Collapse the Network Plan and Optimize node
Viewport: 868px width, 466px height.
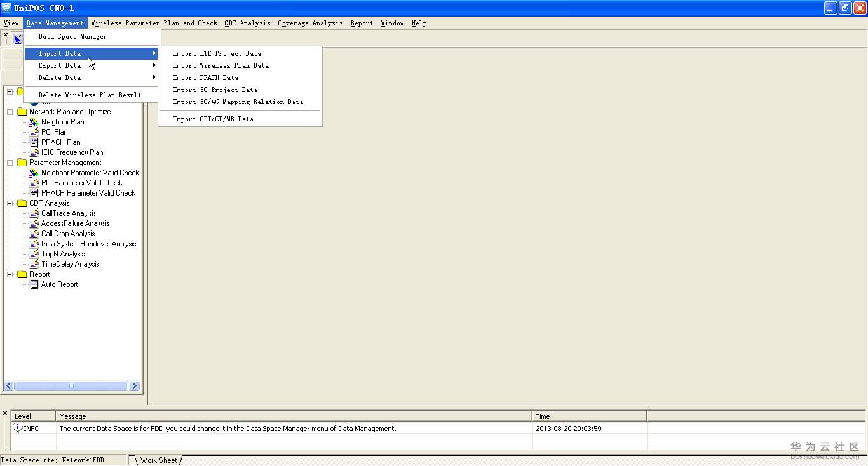(x=10, y=112)
